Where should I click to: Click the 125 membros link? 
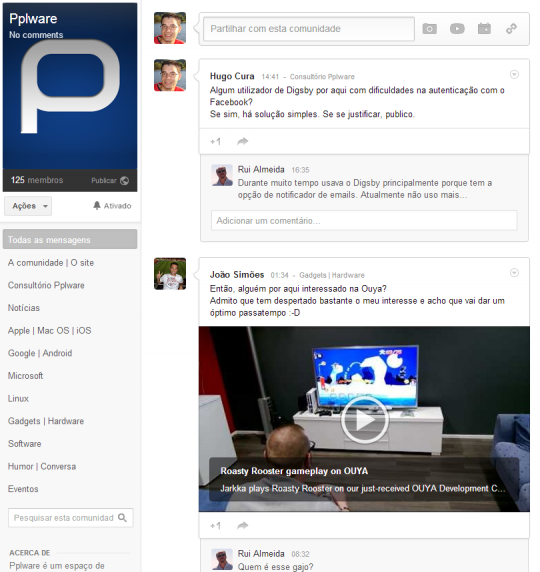[37, 180]
